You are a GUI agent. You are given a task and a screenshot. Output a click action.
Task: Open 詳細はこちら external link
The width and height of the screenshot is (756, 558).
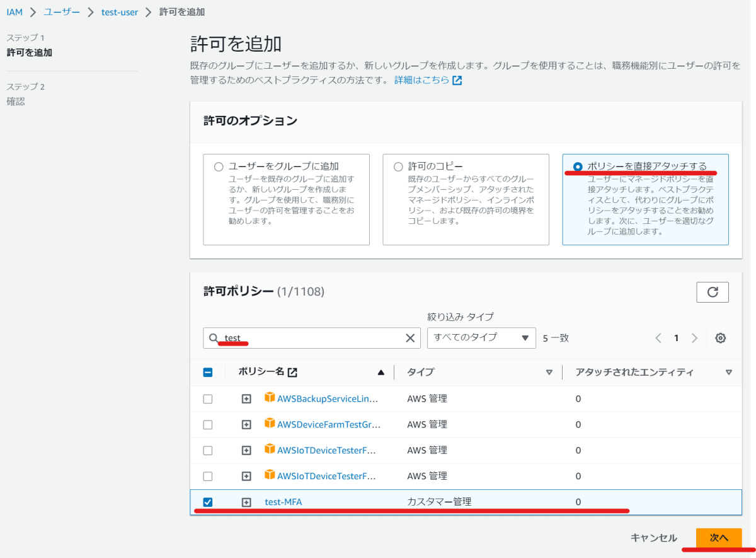[x=428, y=81]
